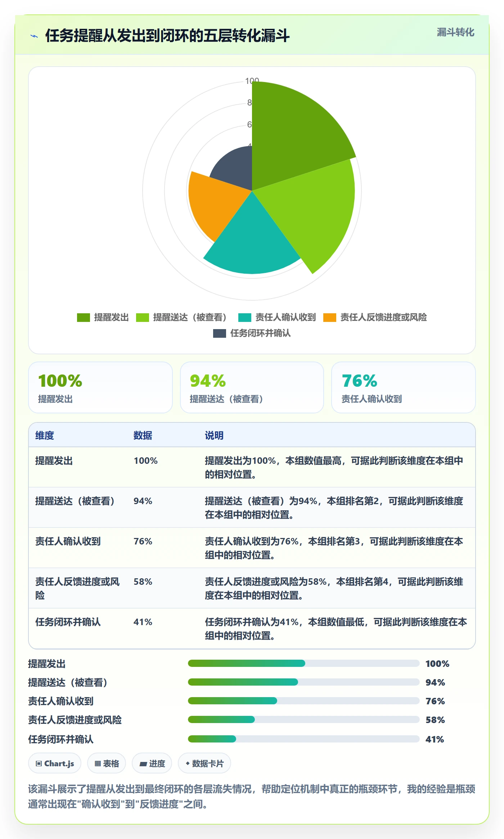Click the 41% table data cell
This screenshot has height=839, width=504.
pos(143,622)
